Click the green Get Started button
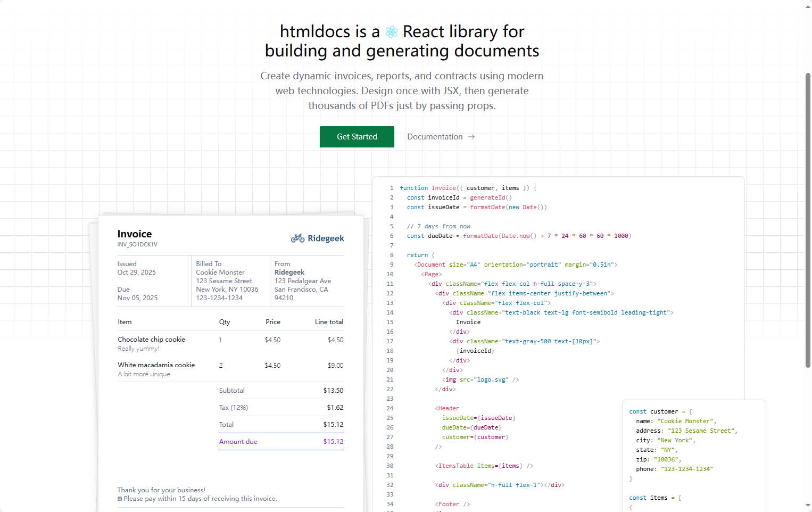The height and width of the screenshot is (512, 812). coord(357,137)
